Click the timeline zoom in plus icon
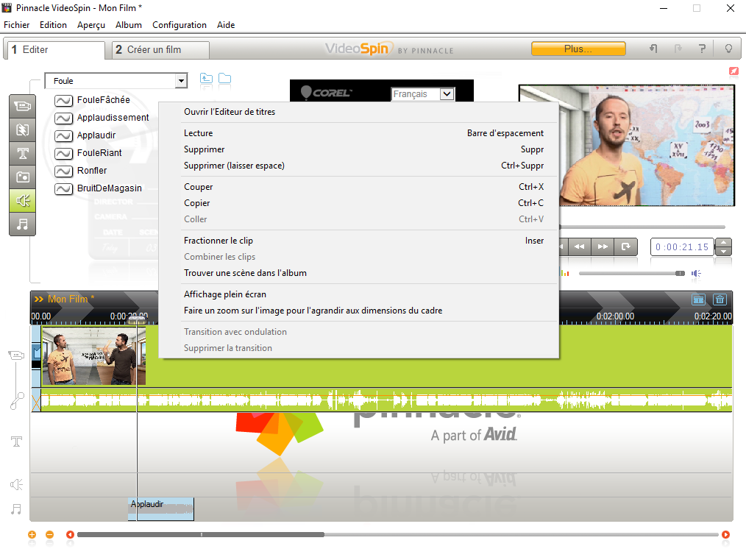746x560 pixels. point(32,534)
